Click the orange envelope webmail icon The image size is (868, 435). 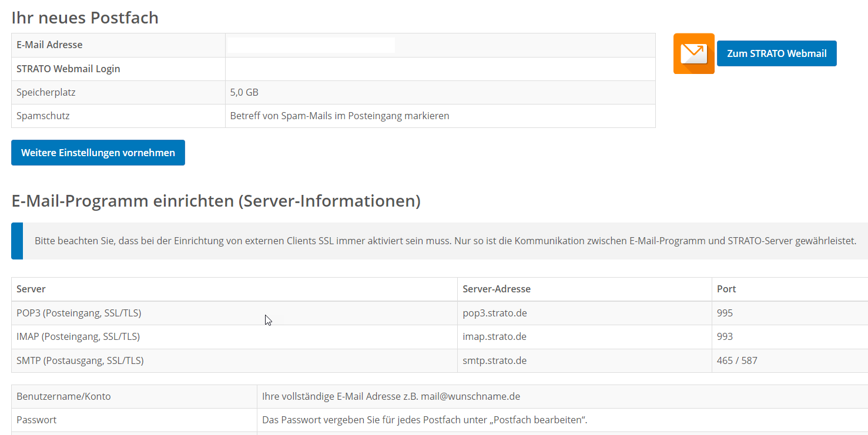coord(693,53)
